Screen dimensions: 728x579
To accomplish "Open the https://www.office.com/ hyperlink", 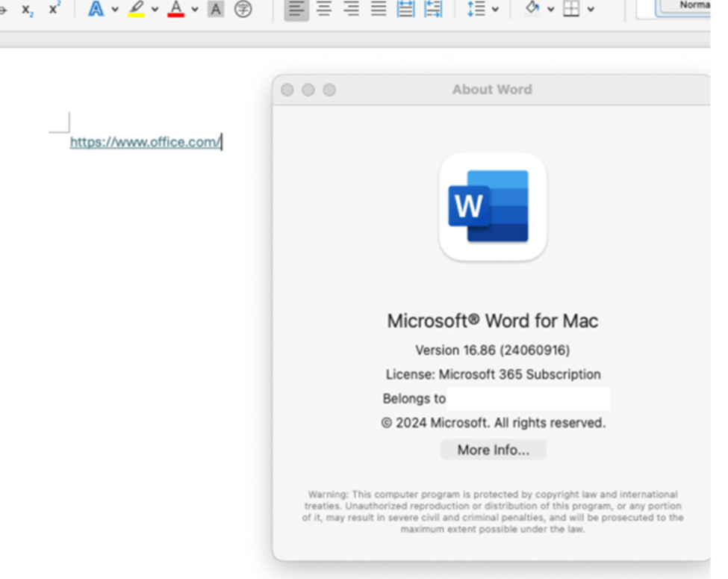I will 146,142.
